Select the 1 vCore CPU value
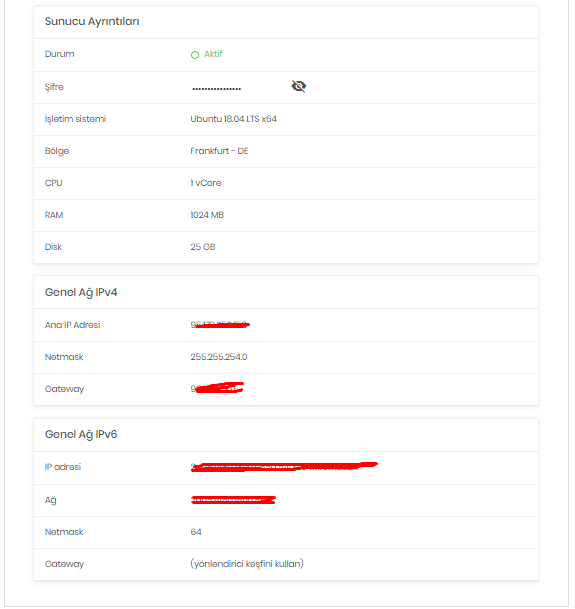Viewport: 575px width, 609px height. click(206, 183)
